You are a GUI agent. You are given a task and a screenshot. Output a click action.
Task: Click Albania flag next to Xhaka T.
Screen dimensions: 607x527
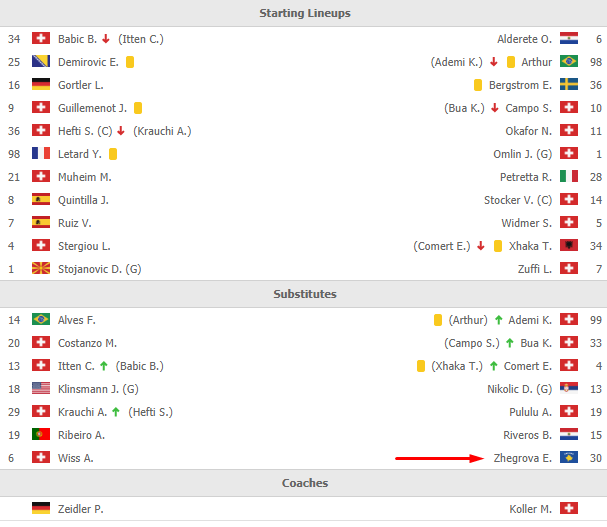coord(568,246)
